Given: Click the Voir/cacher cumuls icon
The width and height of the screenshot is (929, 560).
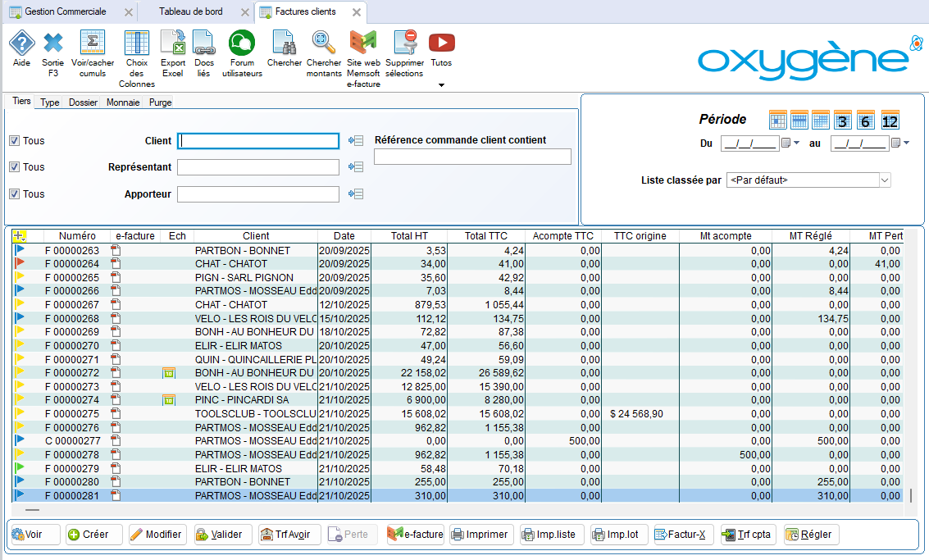Looking at the screenshot, I should click(93, 43).
